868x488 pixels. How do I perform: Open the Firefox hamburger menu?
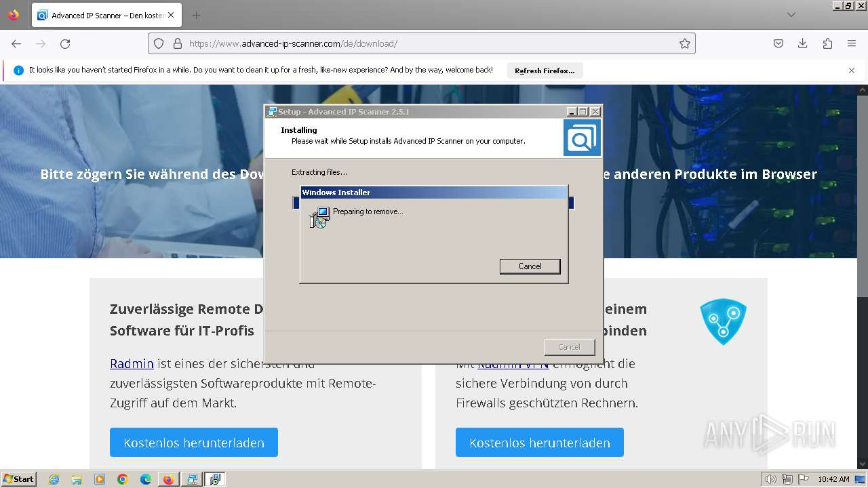852,43
